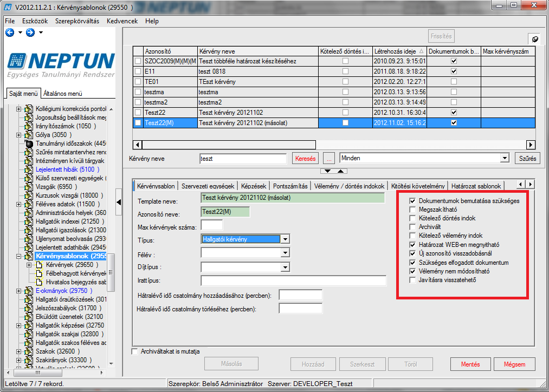Click page icon beside Kérvények (29650)
Screen dimensions: 549x392
(39, 265)
